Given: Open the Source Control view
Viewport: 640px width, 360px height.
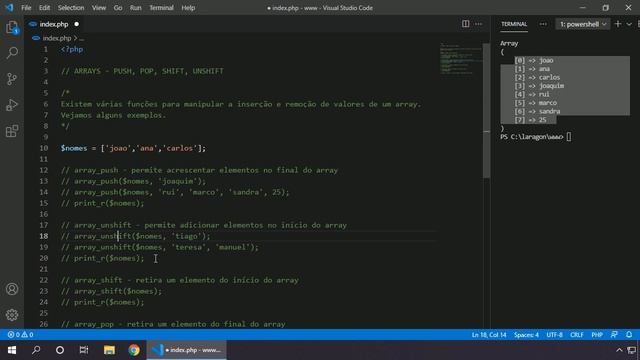Looking at the screenshot, I should click(x=12, y=79).
